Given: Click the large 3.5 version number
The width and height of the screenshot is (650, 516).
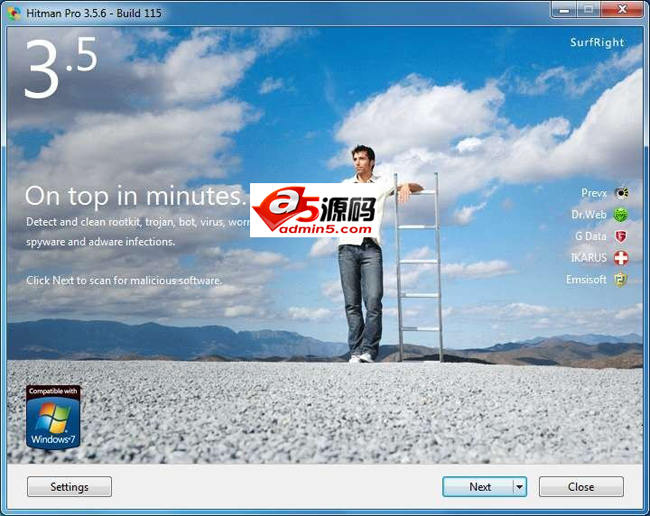Looking at the screenshot, I should pos(61,68).
